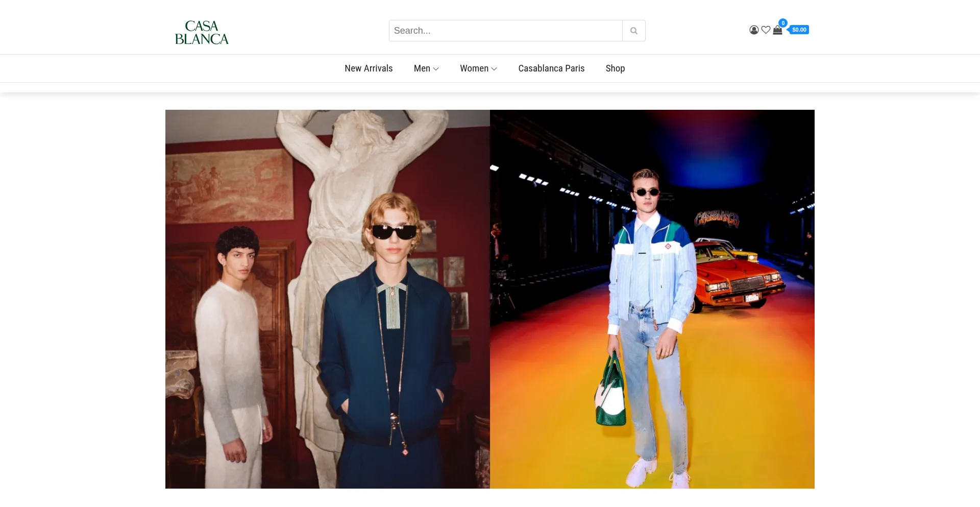980x507 pixels.
Task: Click the statue and models banner image
Action: pyautogui.click(x=328, y=299)
